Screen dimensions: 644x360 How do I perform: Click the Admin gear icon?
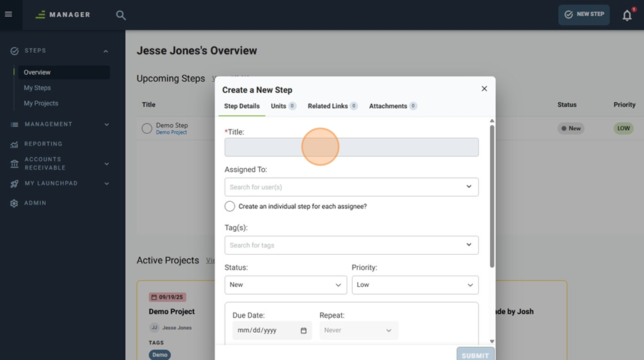14,203
